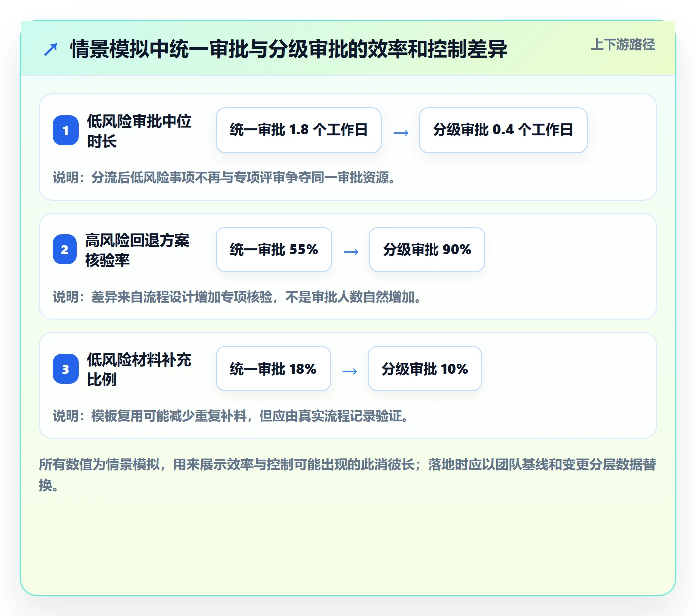Click the 统一审批 18% box
Viewport: 696px width, 616px height.
pos(273,369)
